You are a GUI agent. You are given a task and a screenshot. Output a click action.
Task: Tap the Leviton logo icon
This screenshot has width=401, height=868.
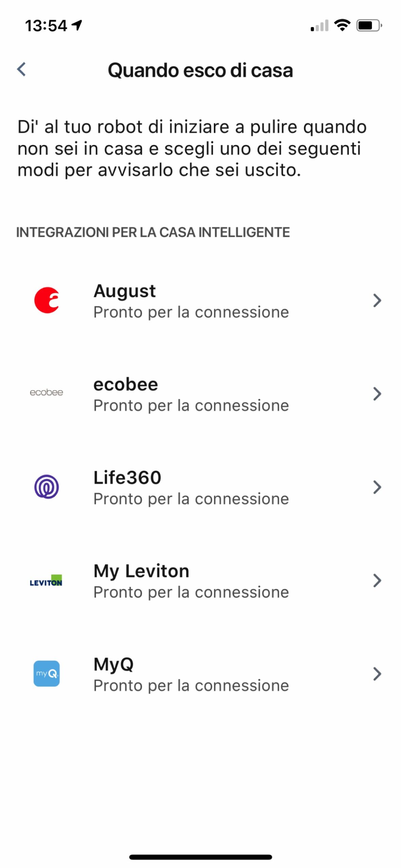tap(46, 581)
